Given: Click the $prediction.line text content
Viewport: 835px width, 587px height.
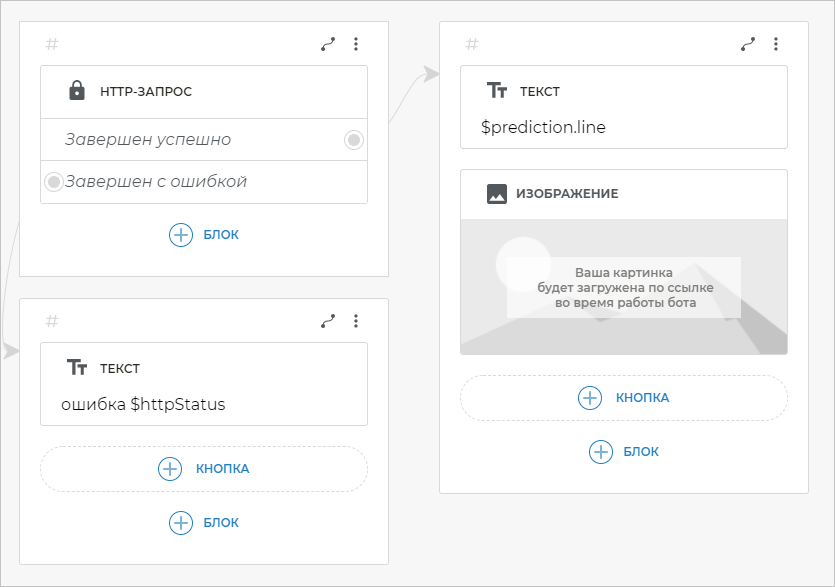Looking at the screenshot, I should (543, 128).
